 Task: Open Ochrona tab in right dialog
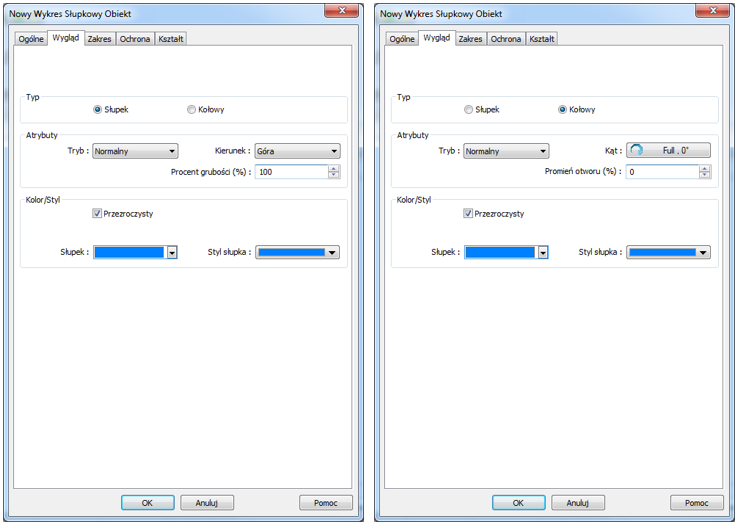click(506, 39)
